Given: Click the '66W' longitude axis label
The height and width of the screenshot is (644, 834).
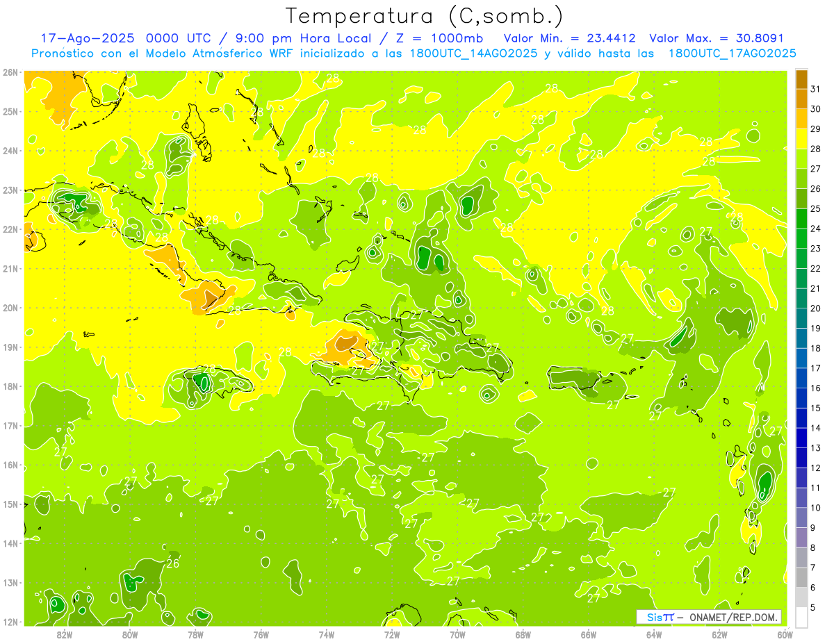Looking at the screenshot, I should coord(589,634).
